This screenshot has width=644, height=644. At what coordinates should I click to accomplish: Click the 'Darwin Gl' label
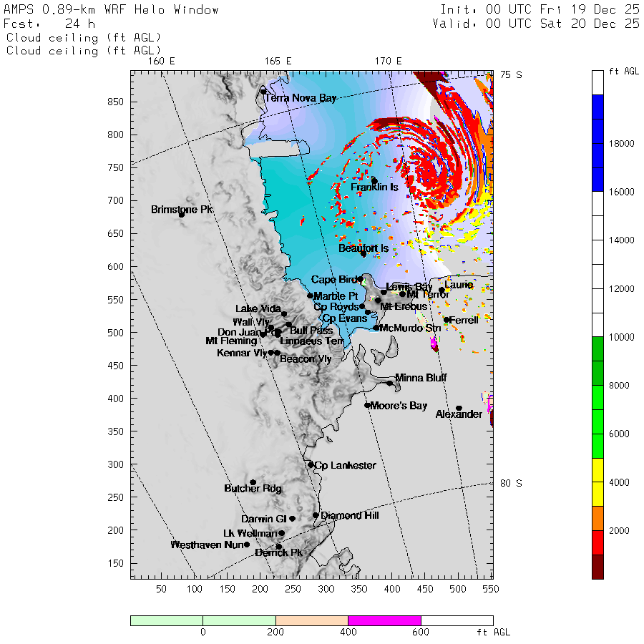coord(263,519)
